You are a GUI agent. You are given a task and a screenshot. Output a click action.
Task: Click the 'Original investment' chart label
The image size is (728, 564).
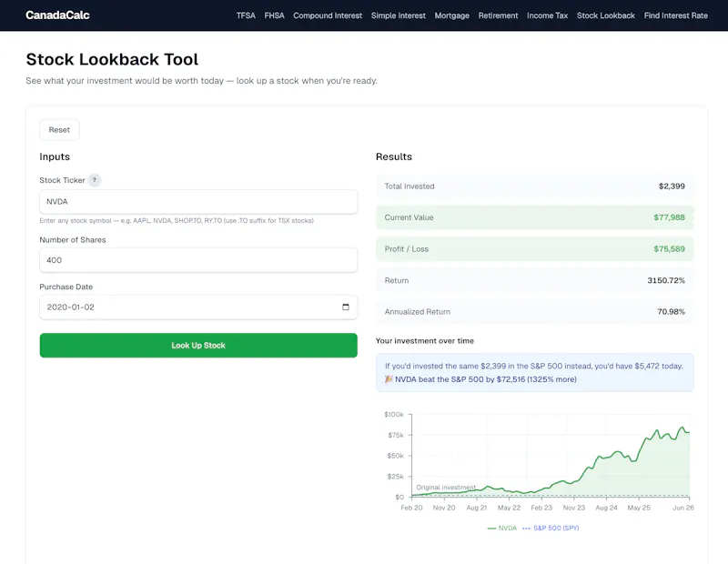tap(446, 488)
